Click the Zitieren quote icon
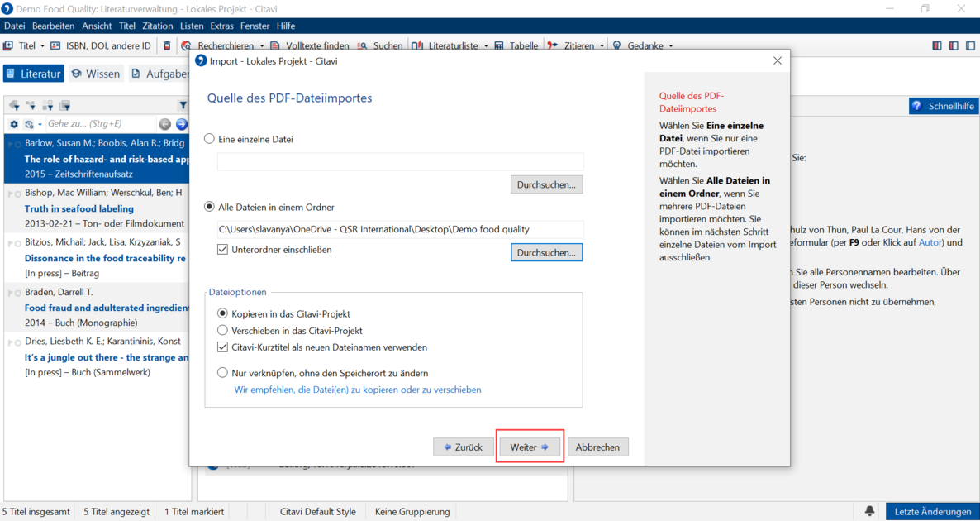This screenshot has height=521, width=980. [x=553, y=45]
